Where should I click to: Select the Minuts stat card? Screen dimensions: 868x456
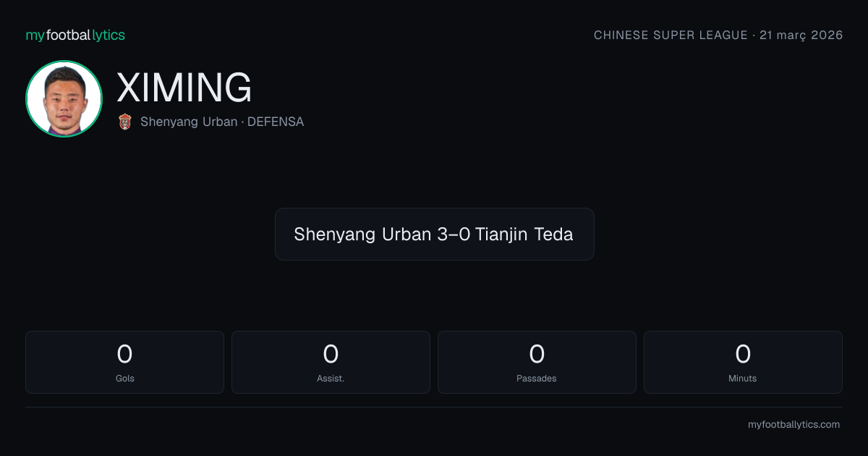point(743,362)
